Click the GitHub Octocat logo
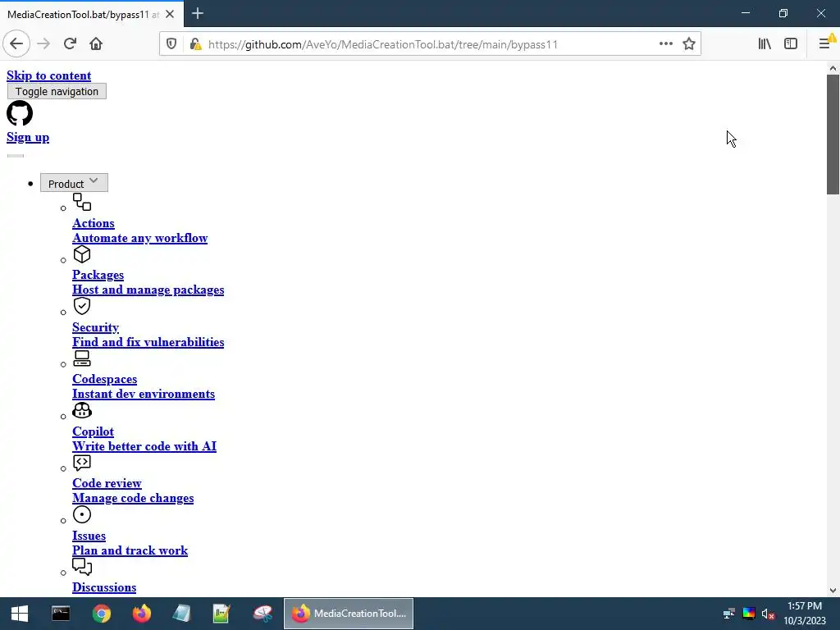The image size is (840, 630). (20, 113)
